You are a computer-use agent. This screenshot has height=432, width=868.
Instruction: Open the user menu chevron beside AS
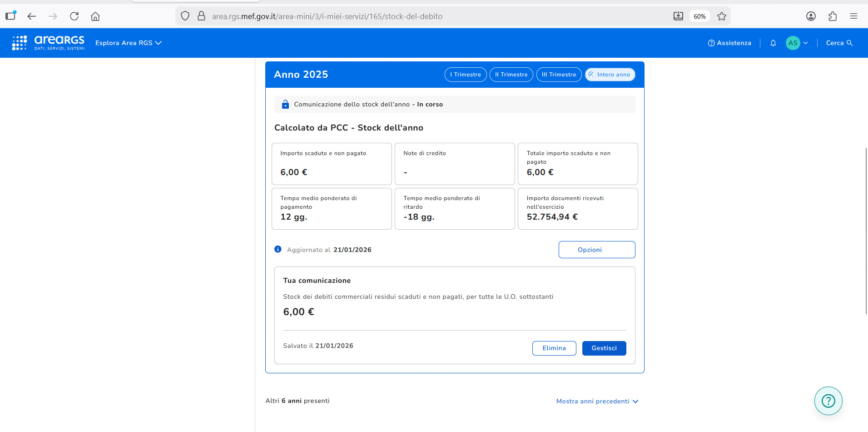click(x=805, y=43)
